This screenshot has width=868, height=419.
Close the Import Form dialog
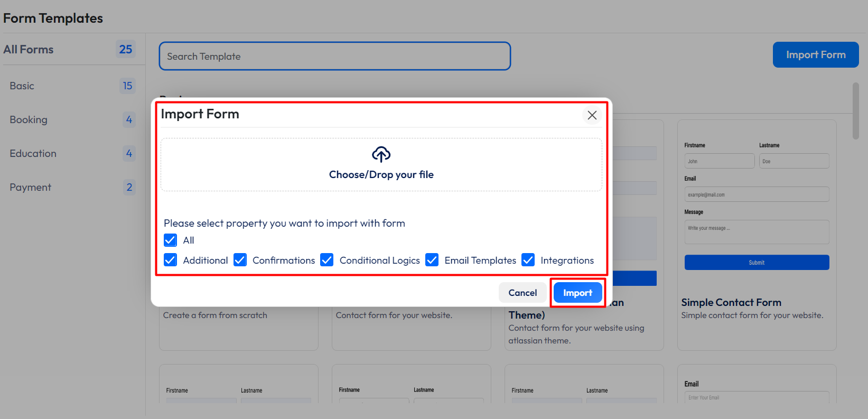pos(592,115)
